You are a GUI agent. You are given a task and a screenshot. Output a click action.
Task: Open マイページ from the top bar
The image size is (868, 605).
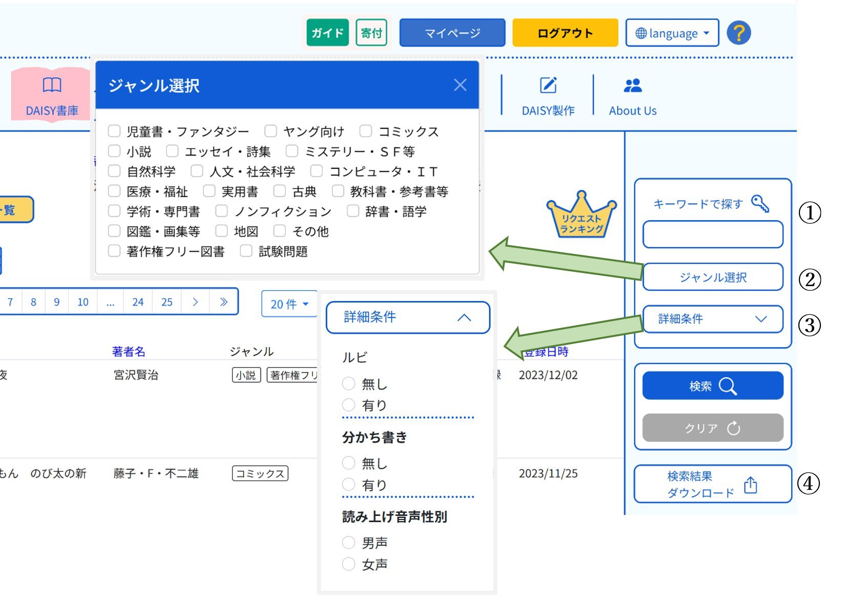452,33
